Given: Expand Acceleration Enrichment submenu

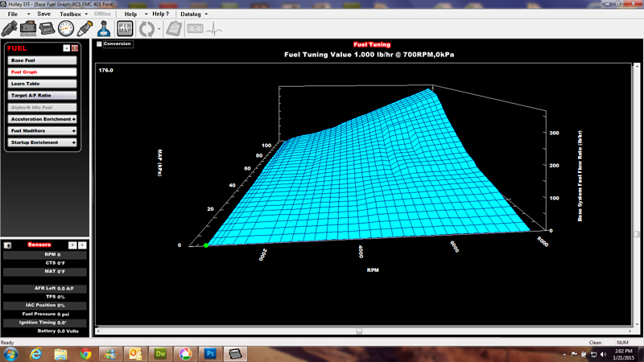Looking at the screenshot, I should [x=74, y=119].
